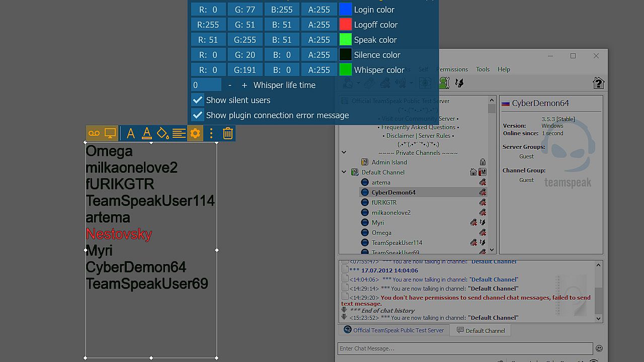
Task: Open the Tools menu in TeamSpeak
Action: (x=482, y=69)
